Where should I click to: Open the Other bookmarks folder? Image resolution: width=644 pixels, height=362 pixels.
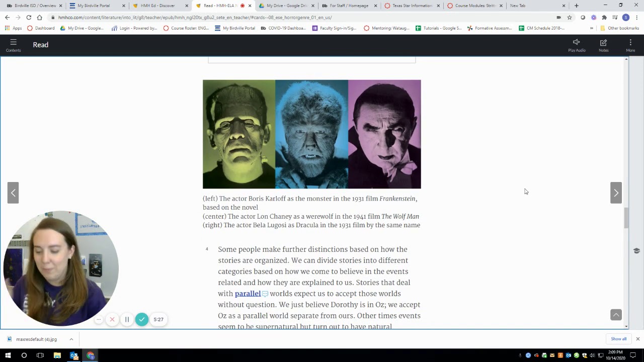tap(619, 28)
